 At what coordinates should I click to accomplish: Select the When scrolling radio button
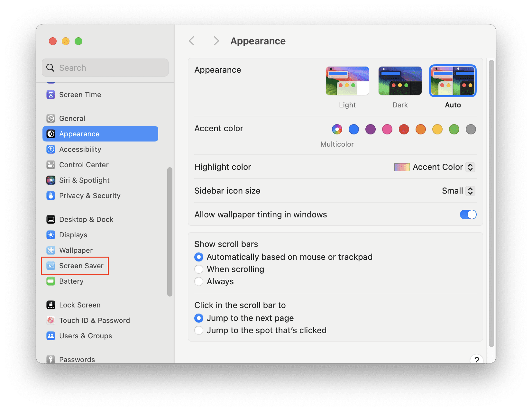pos(199,269)
